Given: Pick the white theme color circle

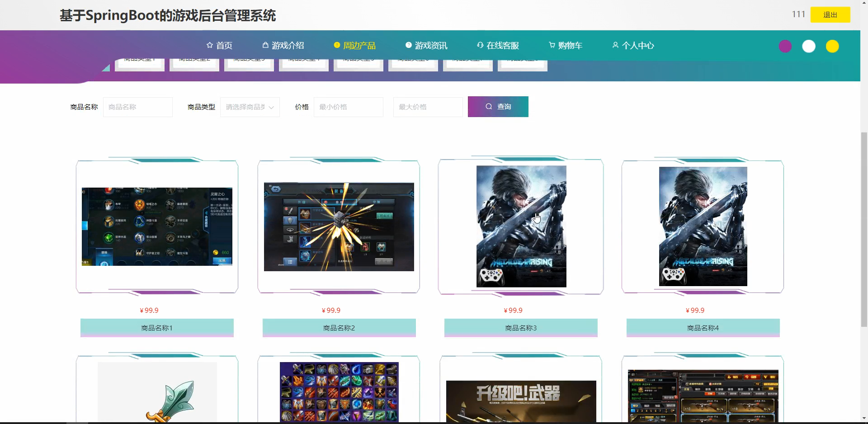Looking at the screenshot, I should pyautogui.click(x=809, y=46).
